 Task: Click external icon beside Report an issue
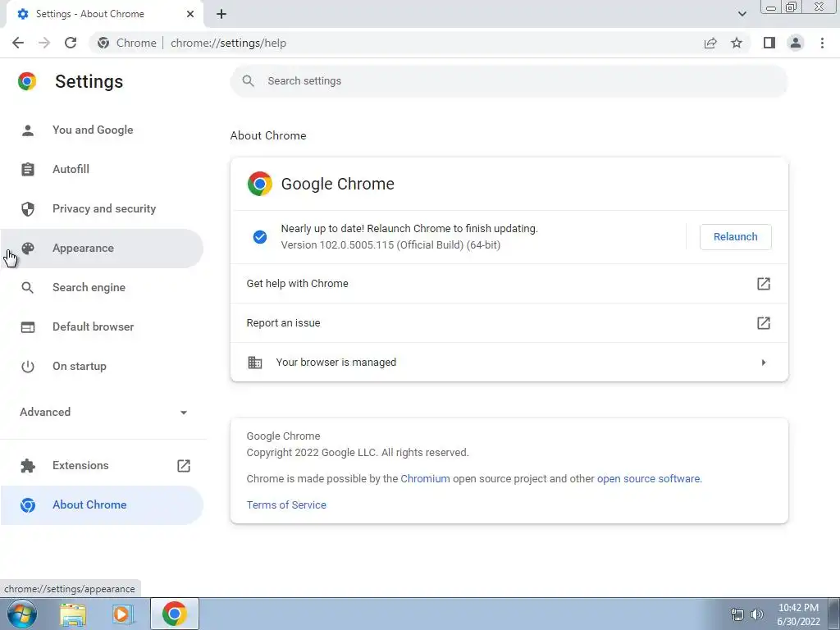pyautogui.click(x=764, y=323)
